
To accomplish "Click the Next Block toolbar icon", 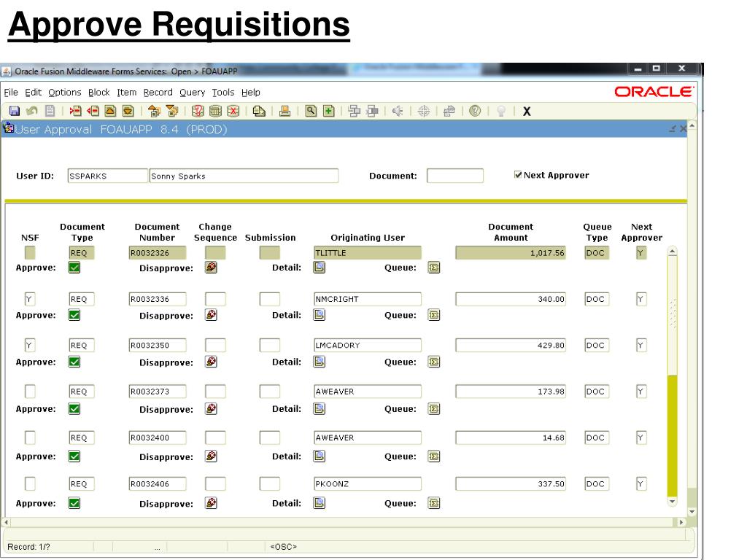I will 172,112.
